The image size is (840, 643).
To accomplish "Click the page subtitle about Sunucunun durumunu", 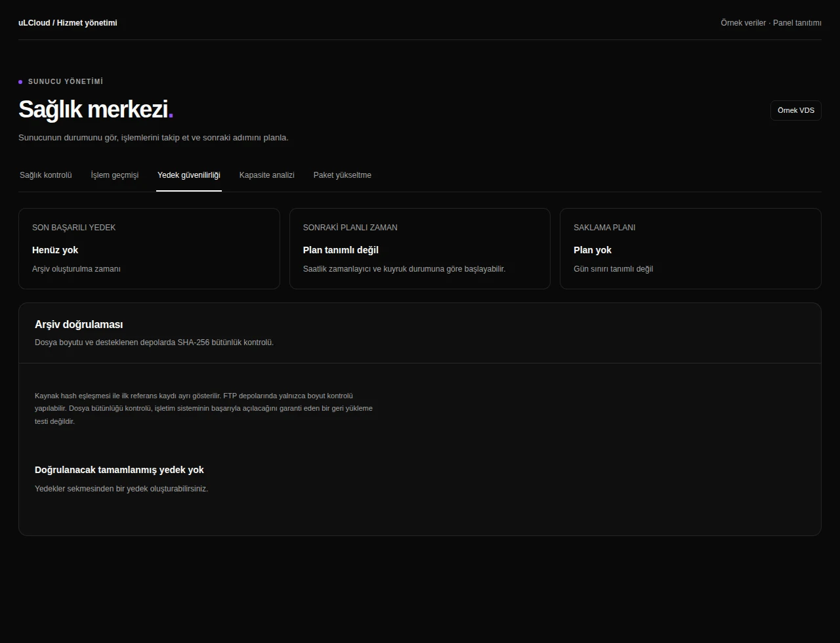I will coord(154,138).
